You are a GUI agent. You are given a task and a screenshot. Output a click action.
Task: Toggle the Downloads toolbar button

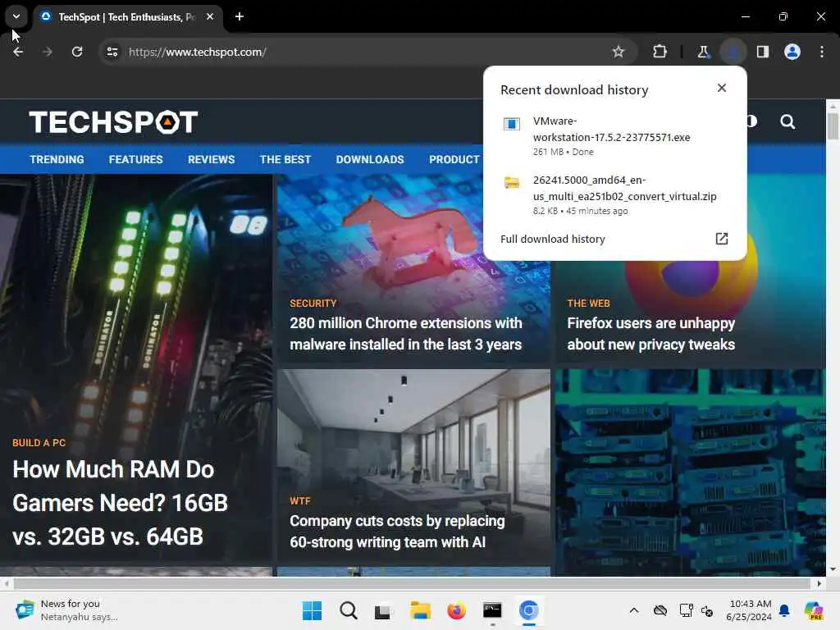pyautogui.click(x=733, y=52)
